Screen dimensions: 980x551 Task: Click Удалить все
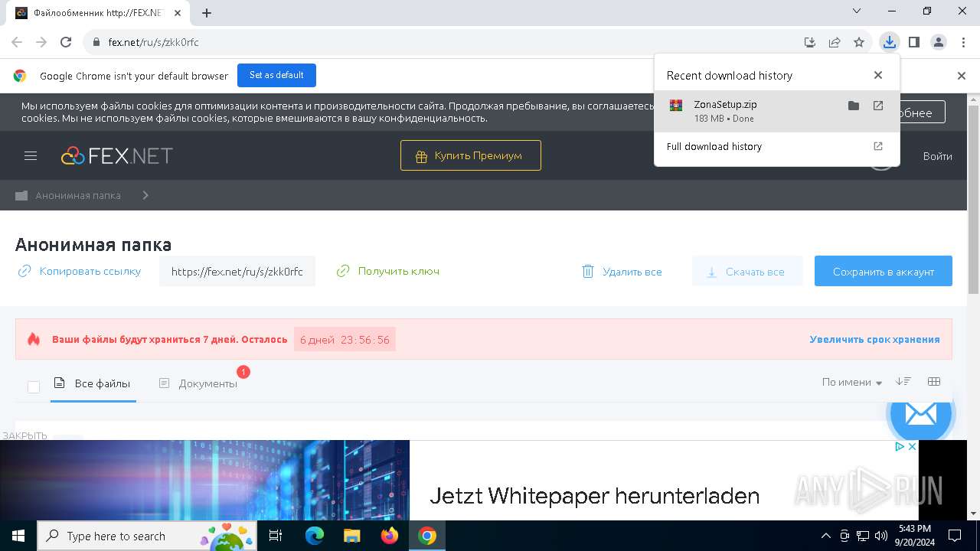(x=622, y=272)
